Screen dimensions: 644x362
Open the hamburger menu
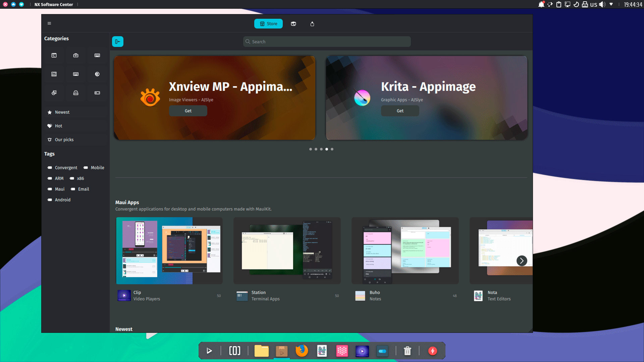click(x=49, y=23)
